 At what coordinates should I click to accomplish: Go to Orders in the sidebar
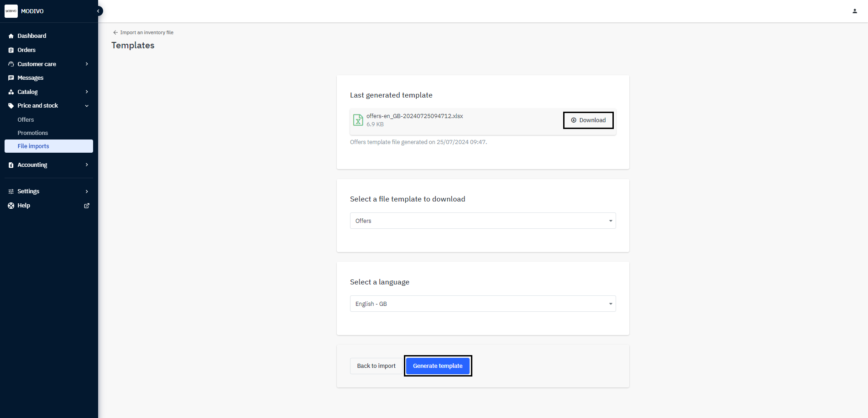coord(26,50)
